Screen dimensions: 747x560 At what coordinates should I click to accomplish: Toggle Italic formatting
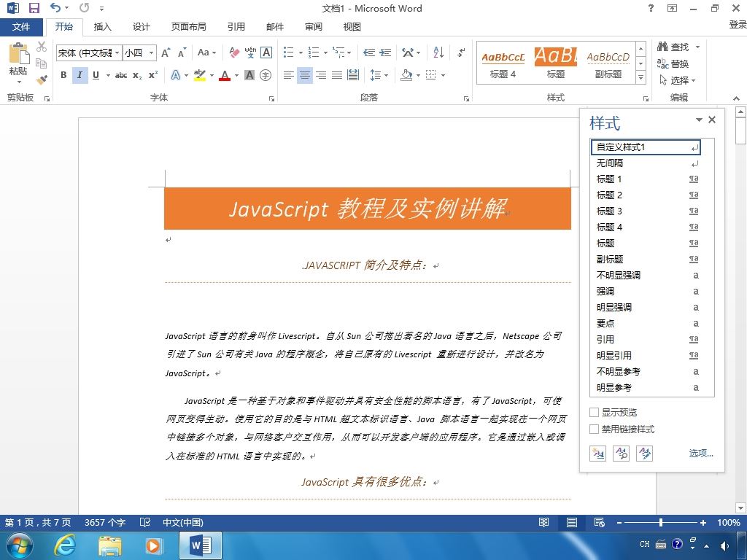(80, 75)
